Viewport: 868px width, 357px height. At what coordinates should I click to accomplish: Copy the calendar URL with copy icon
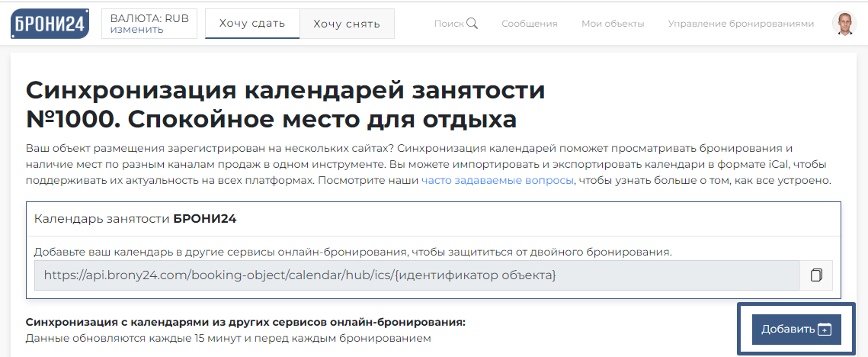coord(816,275)
